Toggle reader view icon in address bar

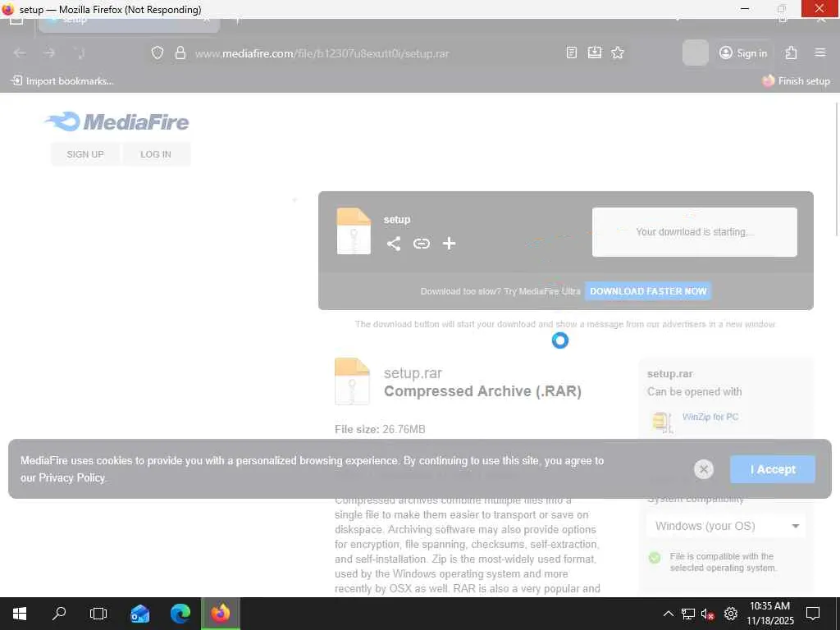(572, 52)
